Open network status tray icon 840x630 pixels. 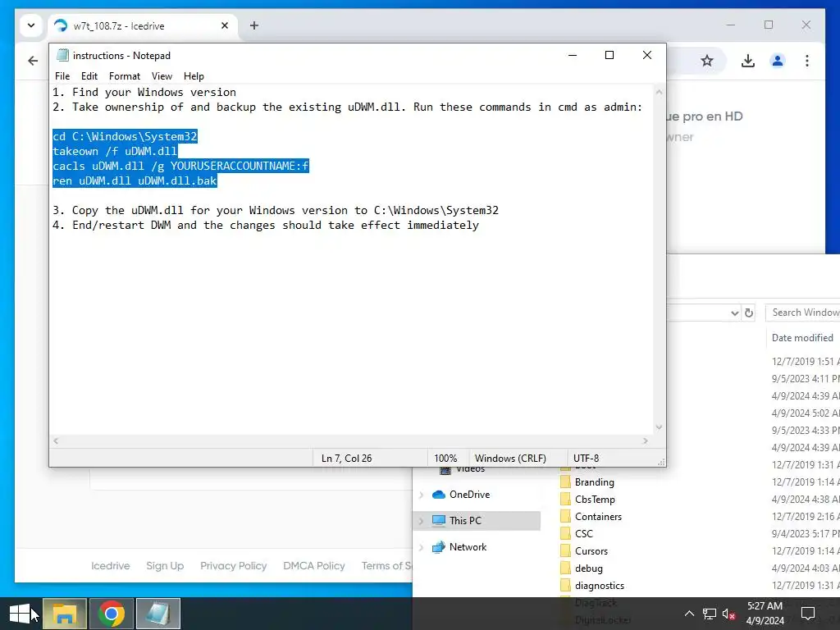click(x=710, y=614)
